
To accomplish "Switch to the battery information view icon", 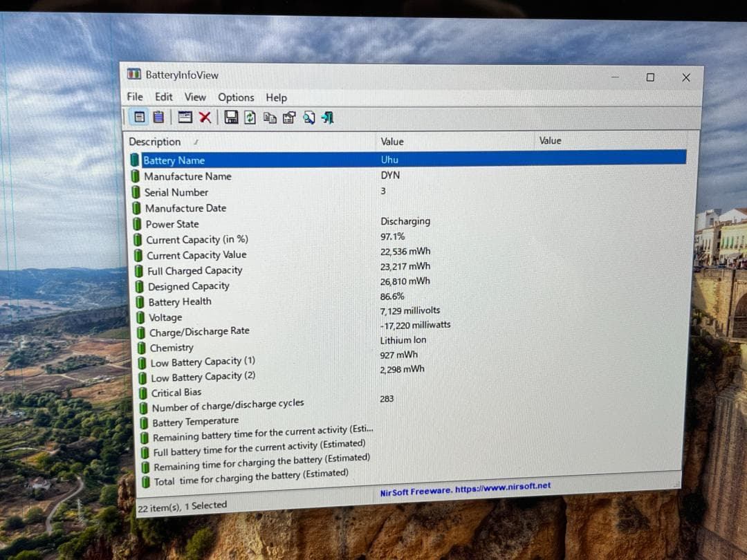I will (140, 117).
